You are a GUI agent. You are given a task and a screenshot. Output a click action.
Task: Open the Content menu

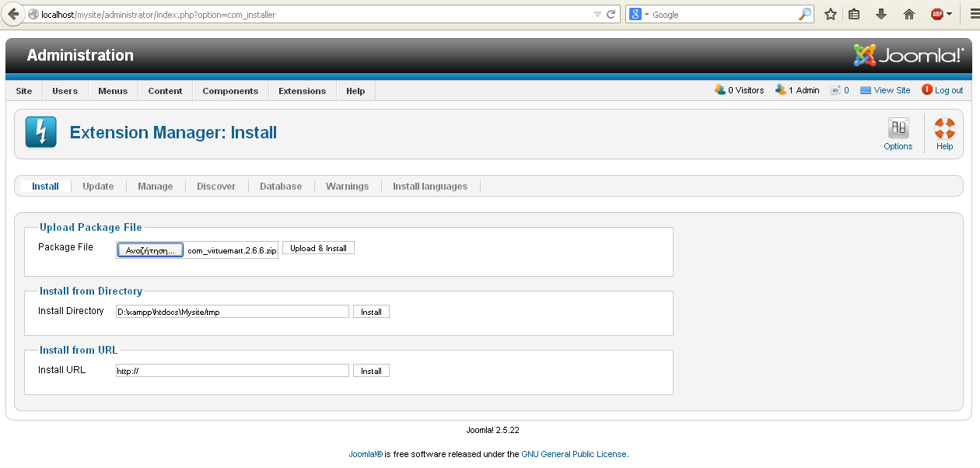tap(165, 91)
